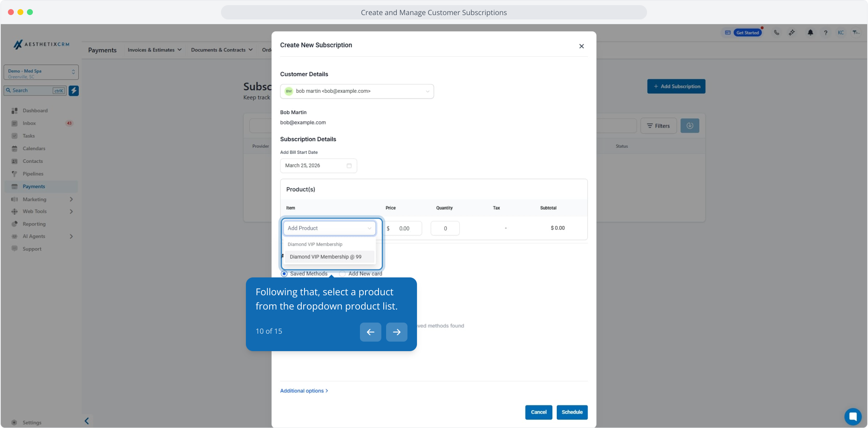Go to next tutorial step arrow
Image resolution: width=868 pixels, height=428 pixels.
click(396, 332)
